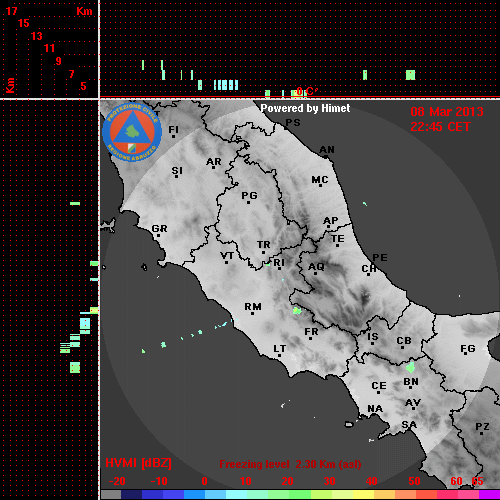Viewport: 500px width, 500px height.
Task: Click the Freezing level 2.30 Km label
Action: click(x=290, y=464)
